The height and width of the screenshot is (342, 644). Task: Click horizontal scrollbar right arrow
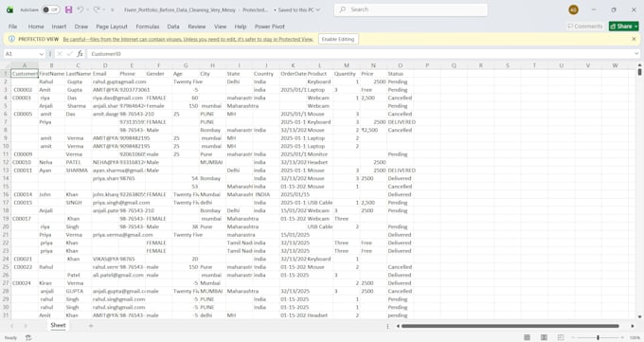click(633, 326)
